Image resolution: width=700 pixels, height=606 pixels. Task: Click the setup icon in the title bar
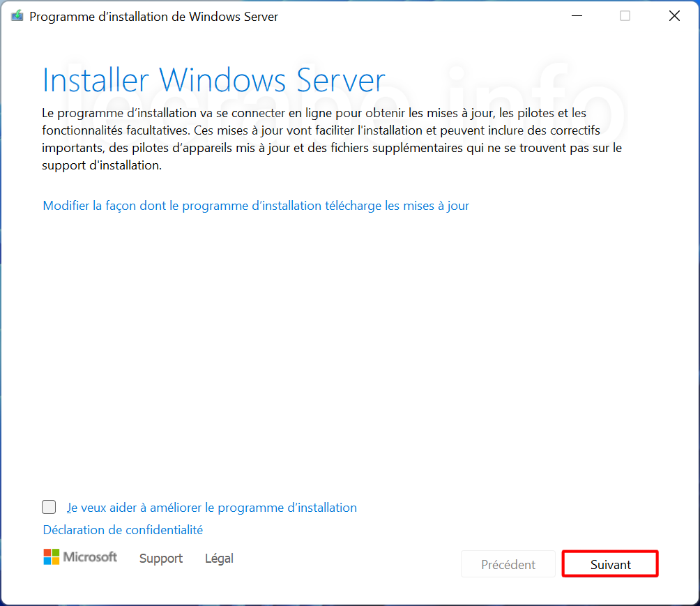click(17, 16)
